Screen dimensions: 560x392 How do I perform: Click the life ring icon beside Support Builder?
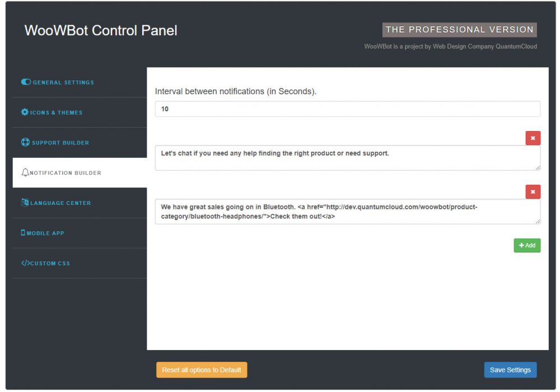(x=25, y=142)
